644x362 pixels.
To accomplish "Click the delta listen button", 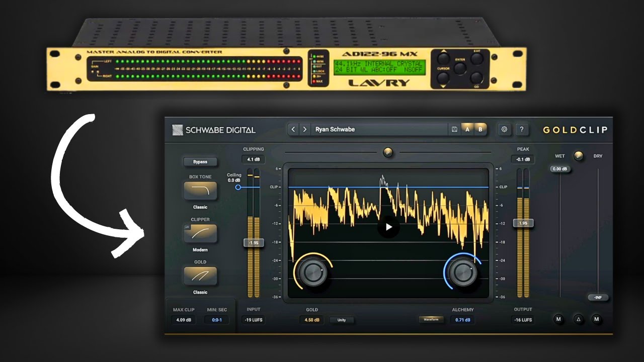I will point(579,319).
